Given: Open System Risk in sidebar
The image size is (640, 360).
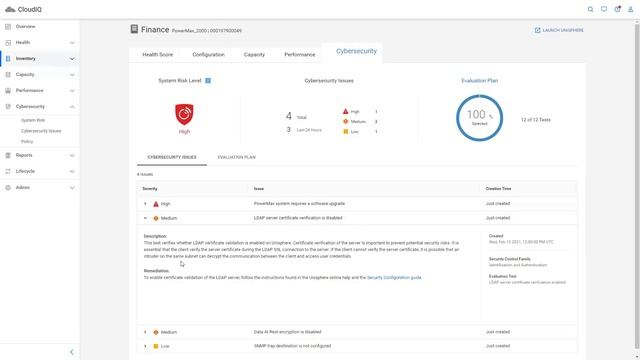Looking at the screenshot, I should point(33,120).
